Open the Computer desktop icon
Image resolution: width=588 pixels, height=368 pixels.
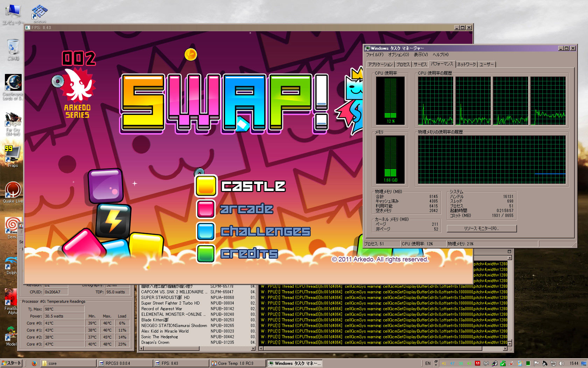tap(13, 14)
